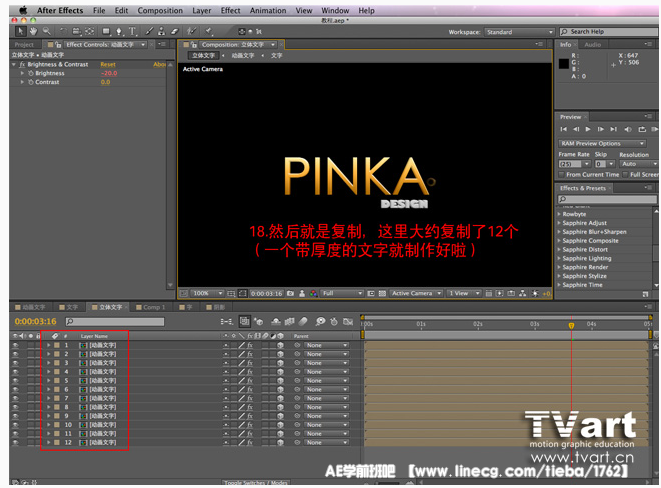This screenshot has width=661, height=488.
Task: Jump to the first frame in Preview panel
Action: [x=564, y=129]
